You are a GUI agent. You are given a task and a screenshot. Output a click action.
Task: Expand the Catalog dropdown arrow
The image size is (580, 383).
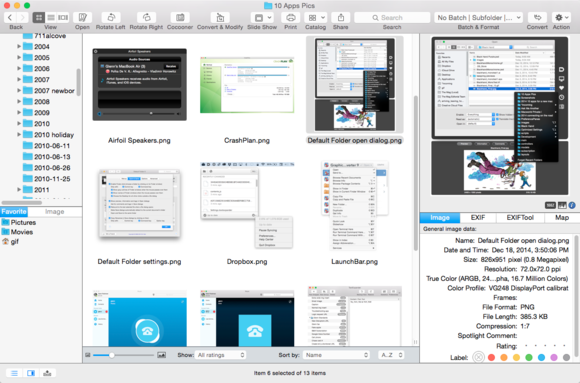323,17
